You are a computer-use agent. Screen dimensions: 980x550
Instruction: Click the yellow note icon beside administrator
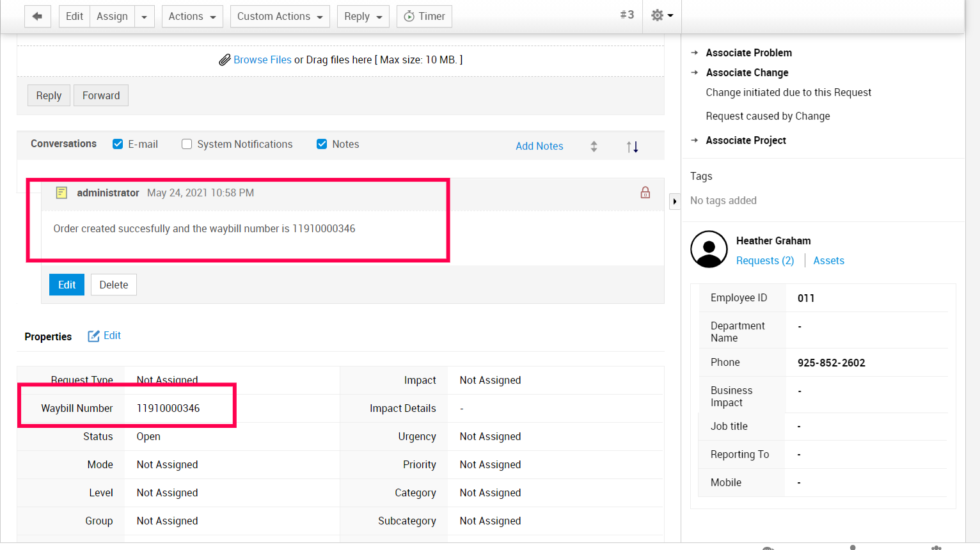point(61,192)
